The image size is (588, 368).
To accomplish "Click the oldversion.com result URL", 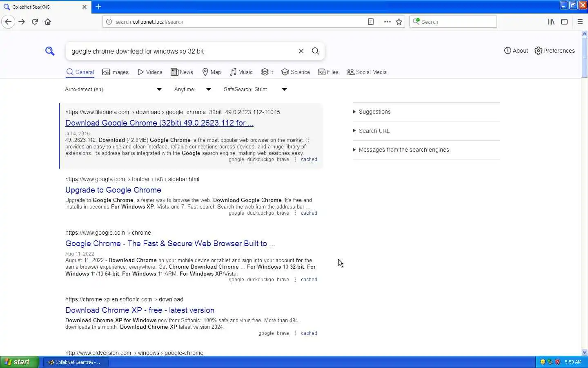I will [134, 352].
